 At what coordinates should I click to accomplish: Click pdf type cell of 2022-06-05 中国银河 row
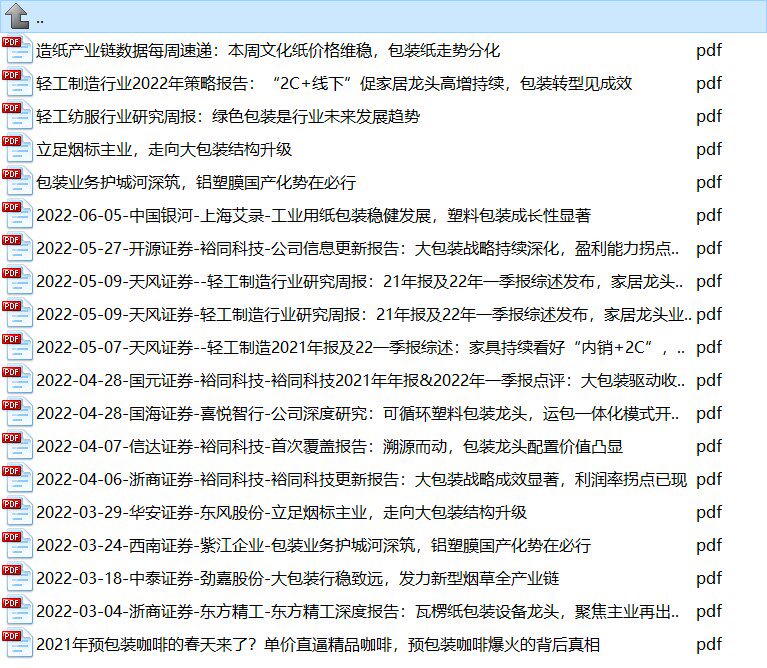tap(709, 216)
